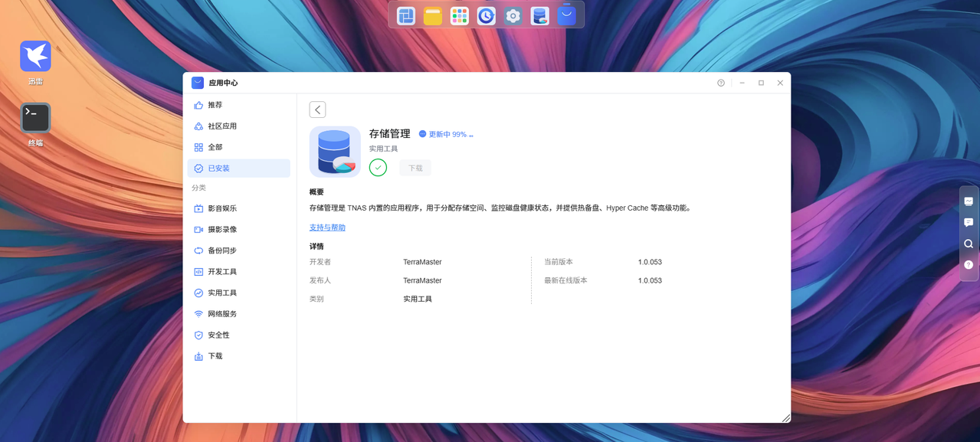Click the 概要 heading
The image size is (980, 442).
(x=316, y=192)
